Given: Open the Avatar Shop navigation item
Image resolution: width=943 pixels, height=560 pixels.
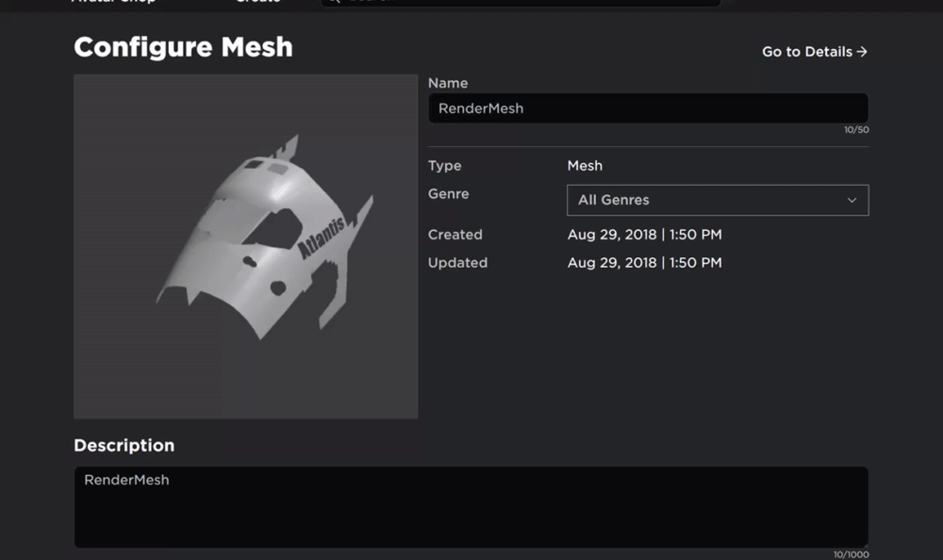Looking at the screenshot, I should point(113,2).
